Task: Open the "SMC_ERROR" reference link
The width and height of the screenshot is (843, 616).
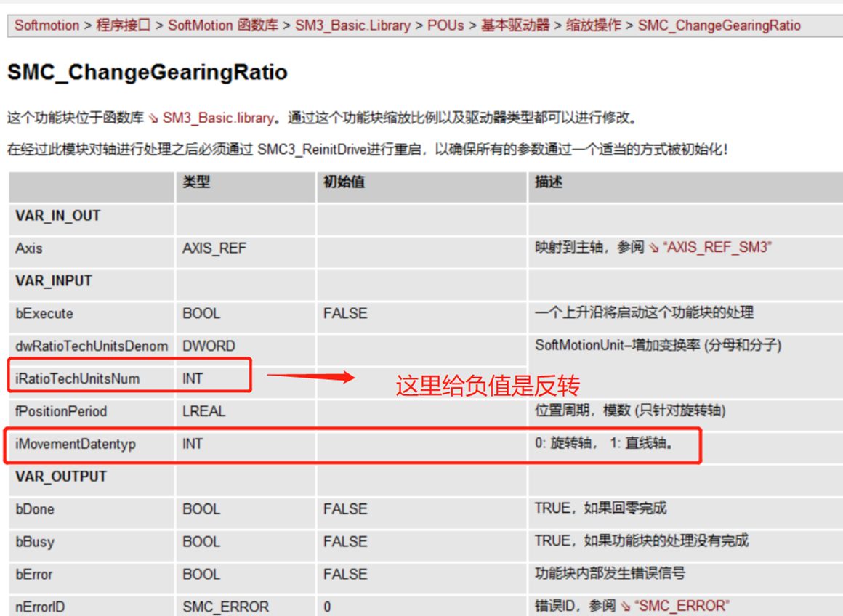Action: [682, 606]
